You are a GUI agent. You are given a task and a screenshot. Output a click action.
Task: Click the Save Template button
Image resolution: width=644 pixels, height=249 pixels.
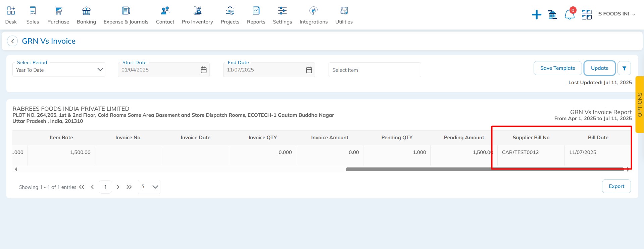tap(558, 68)
